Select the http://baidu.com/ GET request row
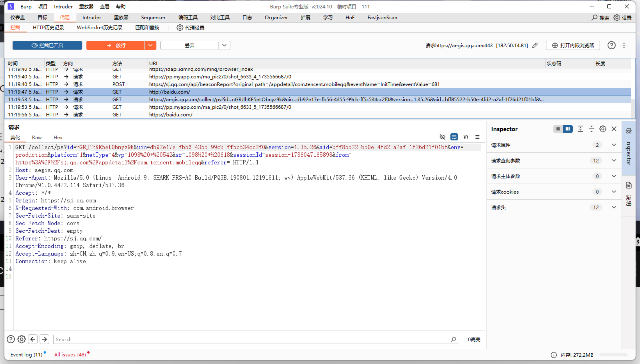The width and height of the screenshot is (640, 364). 318,92
